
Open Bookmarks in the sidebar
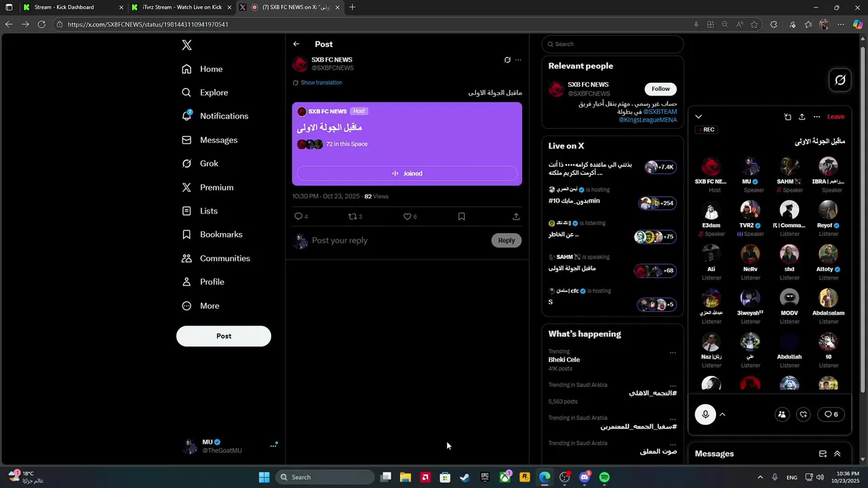click(212, 235)
